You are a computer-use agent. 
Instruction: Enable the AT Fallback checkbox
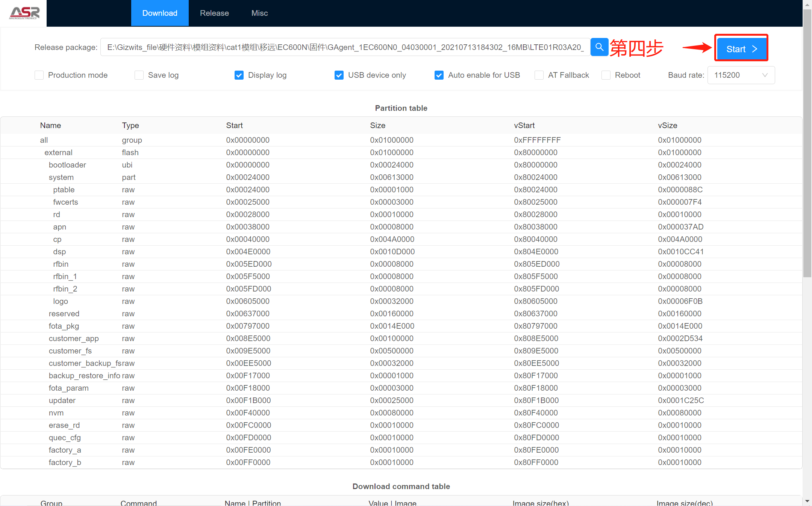pyautogui.click(x=537, y=75)
